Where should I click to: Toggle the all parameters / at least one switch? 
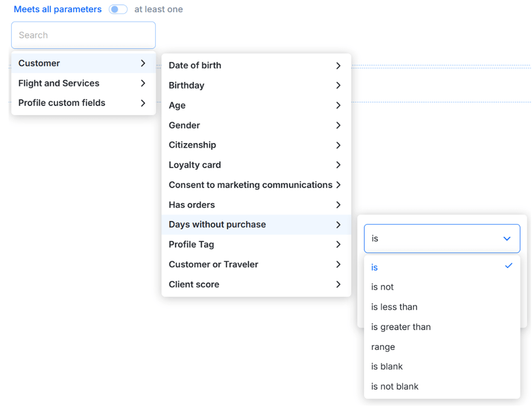click(118, 9)
